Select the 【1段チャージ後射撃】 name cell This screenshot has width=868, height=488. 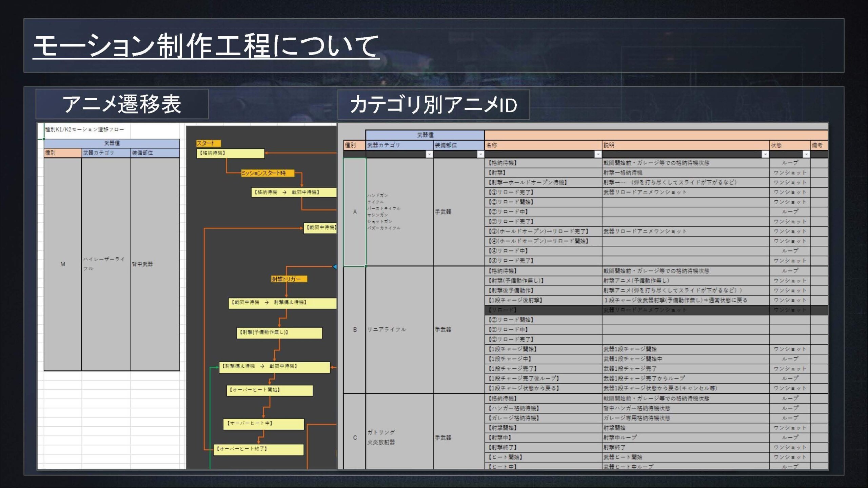click(x=543, y=301)
